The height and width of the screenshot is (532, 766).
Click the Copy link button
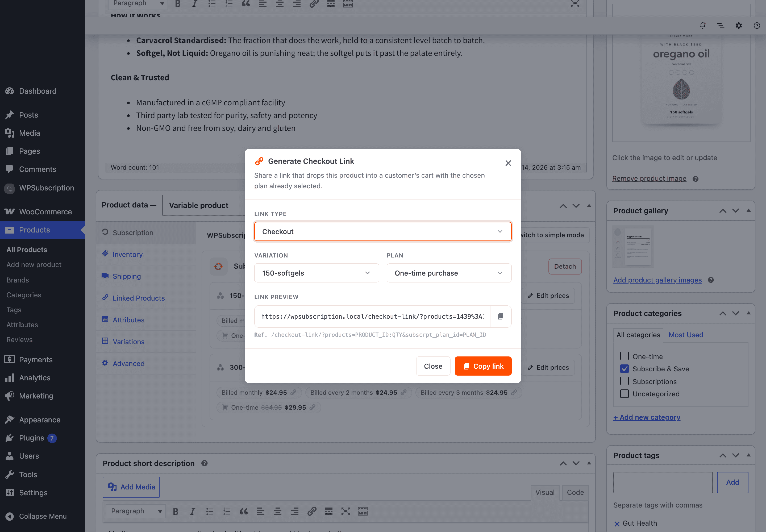pos(483,366)
